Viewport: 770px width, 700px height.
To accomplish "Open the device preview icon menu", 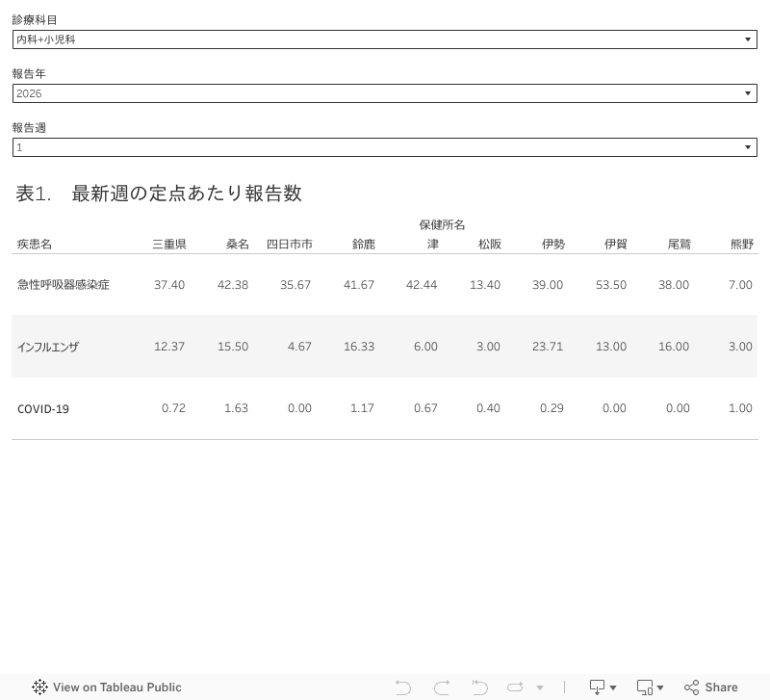I will (651, 687).
